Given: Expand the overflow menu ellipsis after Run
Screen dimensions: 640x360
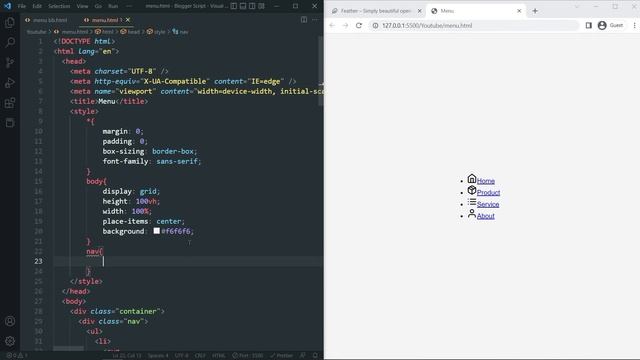Looking at the screenshot, I should pos(129,6).
